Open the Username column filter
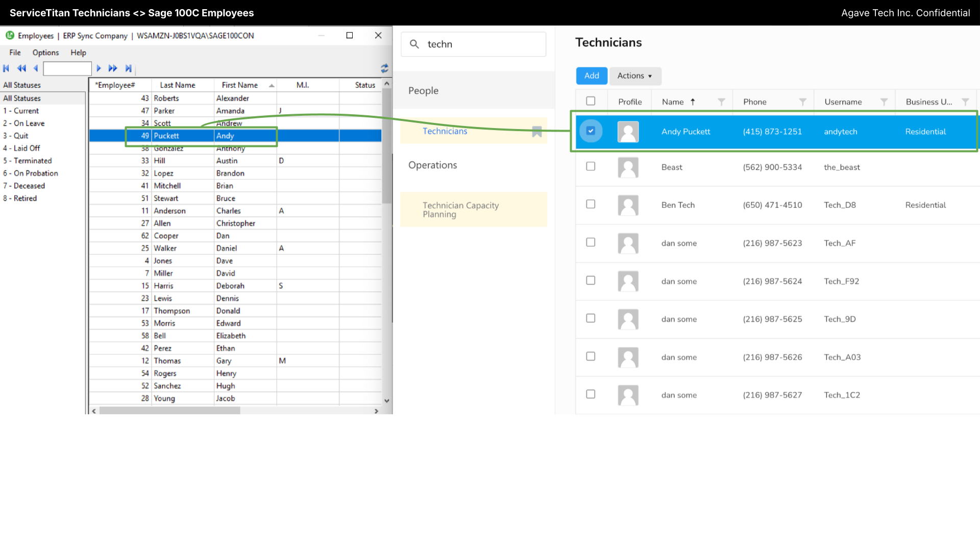The height and width of the screenshot is (551, 980). [x=884, y=102]
